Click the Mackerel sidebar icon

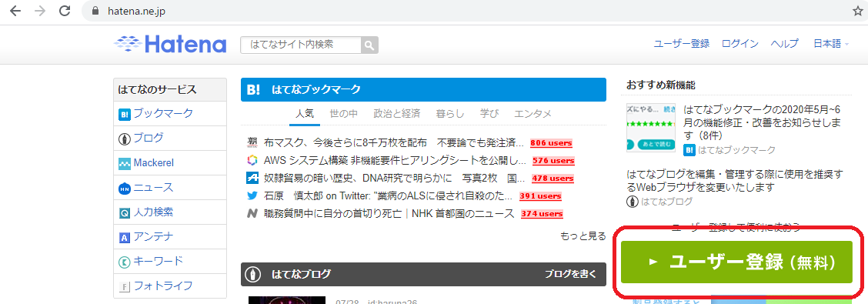point(124,164)
